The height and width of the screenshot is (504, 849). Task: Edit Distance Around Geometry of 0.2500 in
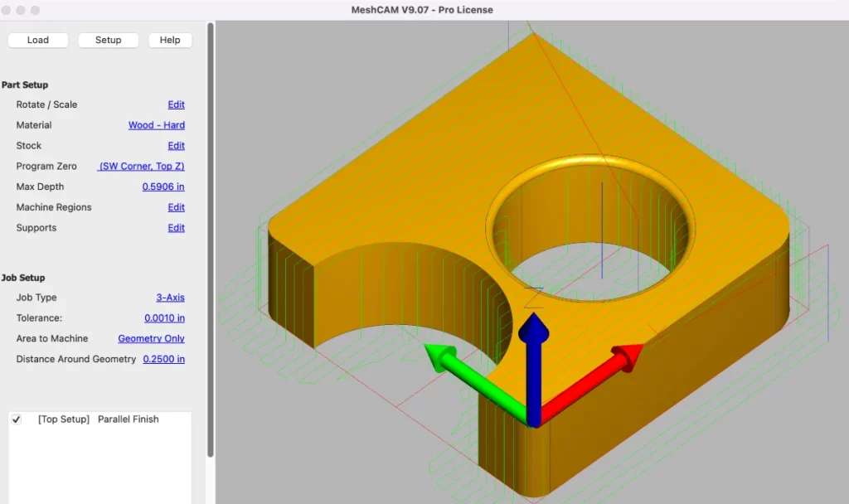click(x=163, y=359)
